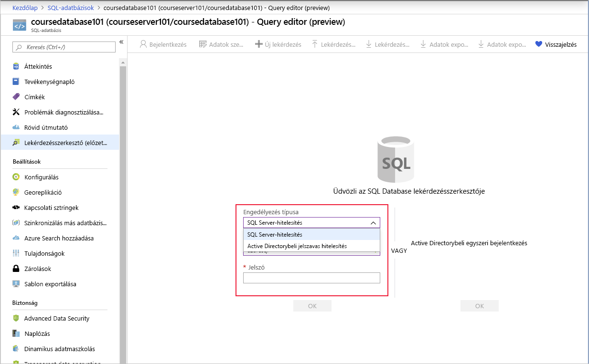The height and width of the screenshot is (364, 589).
Task: Close the Engedélyezés típusa dropdown chevron
Action: (x=374, y=222)
